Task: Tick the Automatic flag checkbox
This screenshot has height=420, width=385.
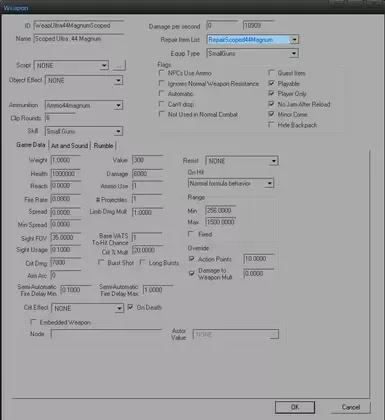Action: [x=162, y=93]
